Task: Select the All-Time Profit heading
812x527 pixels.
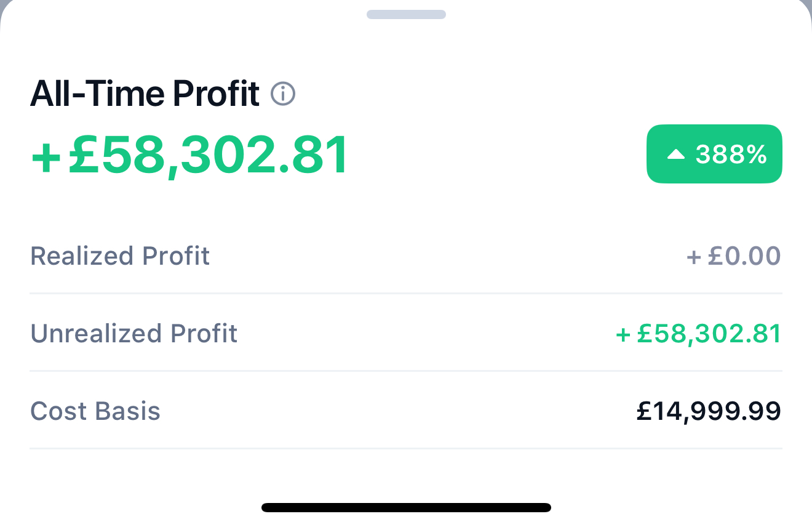Action: pos(145,94)
